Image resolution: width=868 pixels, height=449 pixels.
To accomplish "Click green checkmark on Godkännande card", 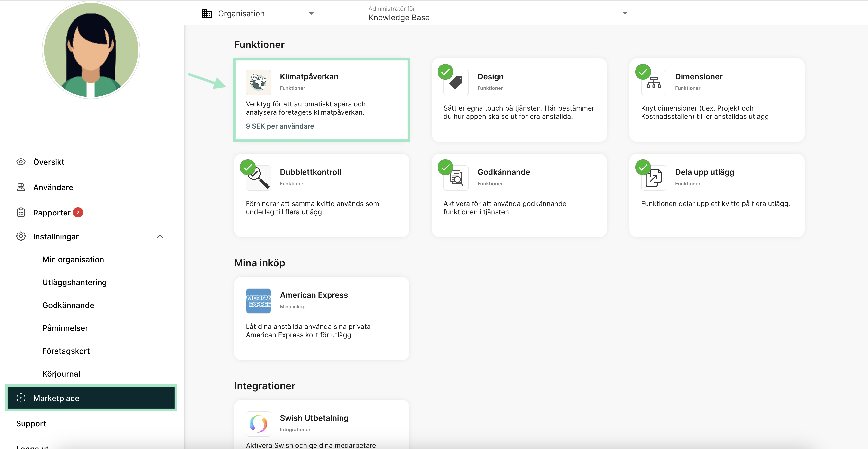I will click(445, 167).
